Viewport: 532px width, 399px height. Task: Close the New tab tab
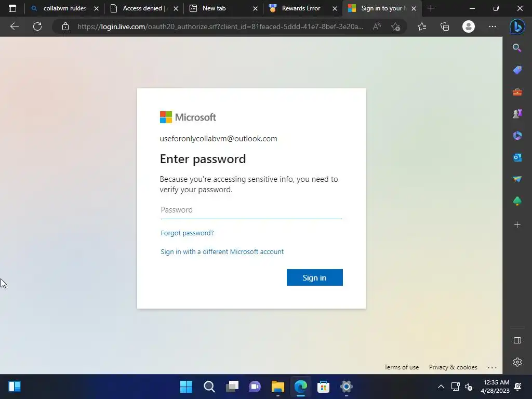pos(255,8)
